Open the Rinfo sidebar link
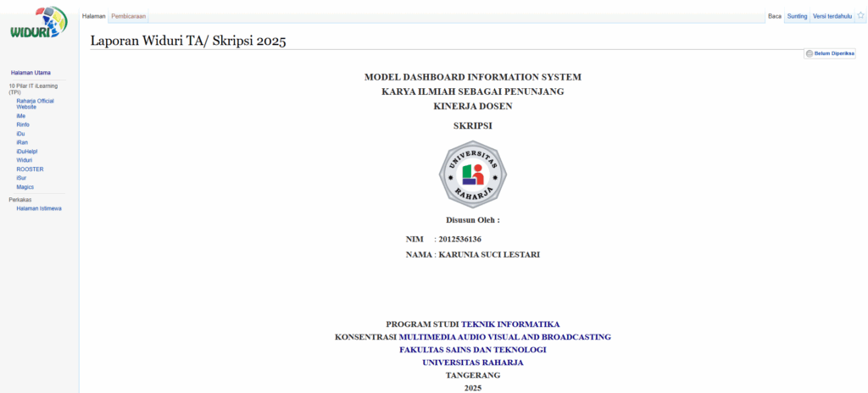Image resolution: width=868 pixels, height=393 pixels. [23, 125]
